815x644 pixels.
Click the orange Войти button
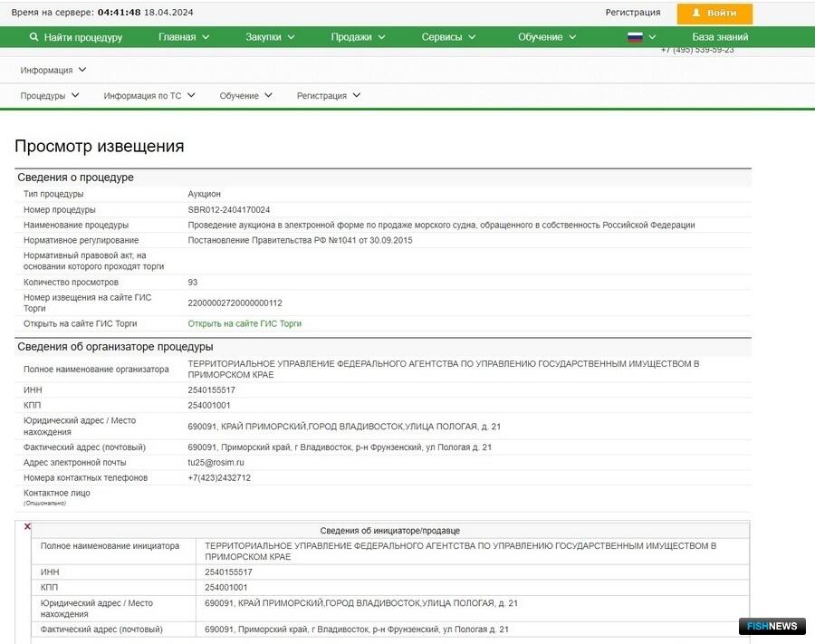(714, 13)
